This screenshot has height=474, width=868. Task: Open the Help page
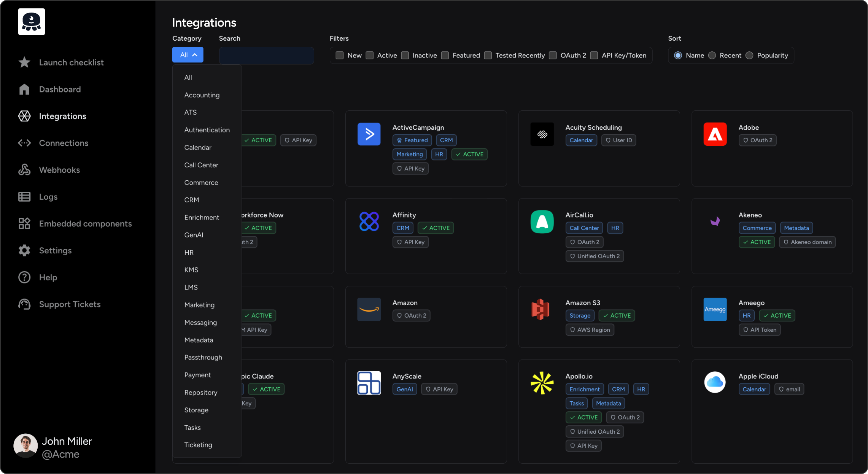tap(24, 277)
